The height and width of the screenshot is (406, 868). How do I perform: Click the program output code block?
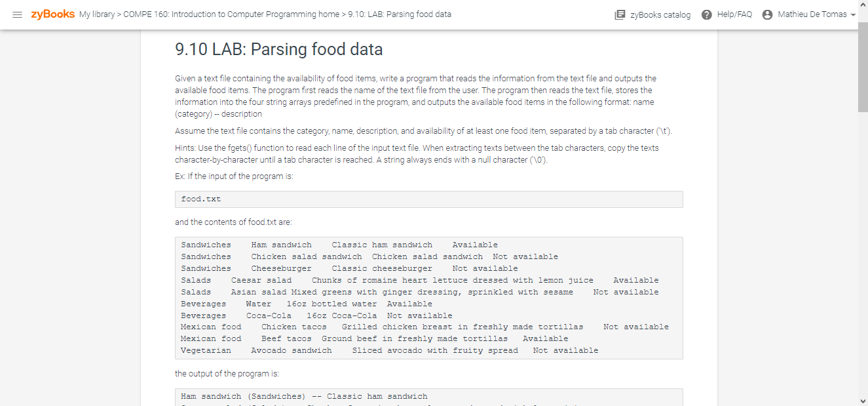click(x=429, y=397)
